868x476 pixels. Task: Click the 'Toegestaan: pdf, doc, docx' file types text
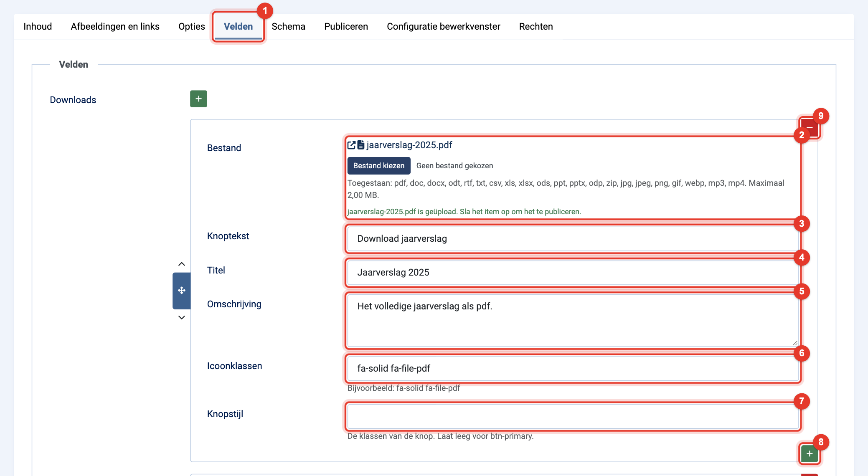click(566, 189)
